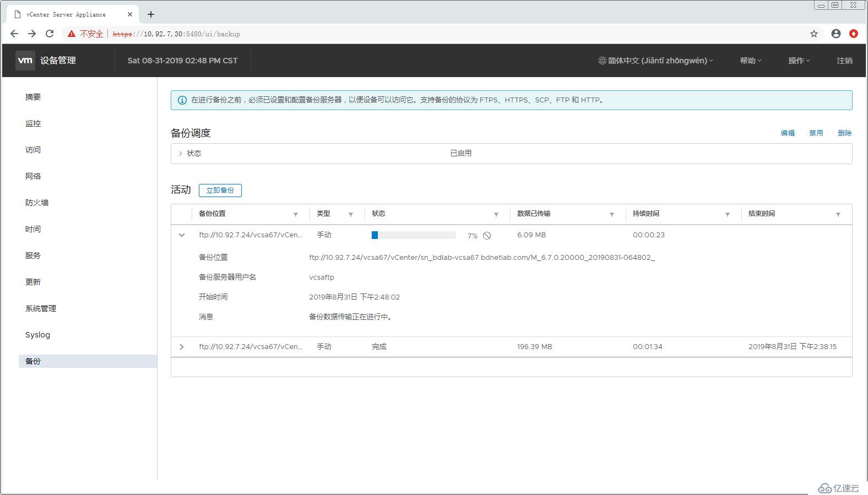The height and width of the screenshot is (495, 868).
Task: Open 服务 in the sidebar
Action: [x=33, y=255]
